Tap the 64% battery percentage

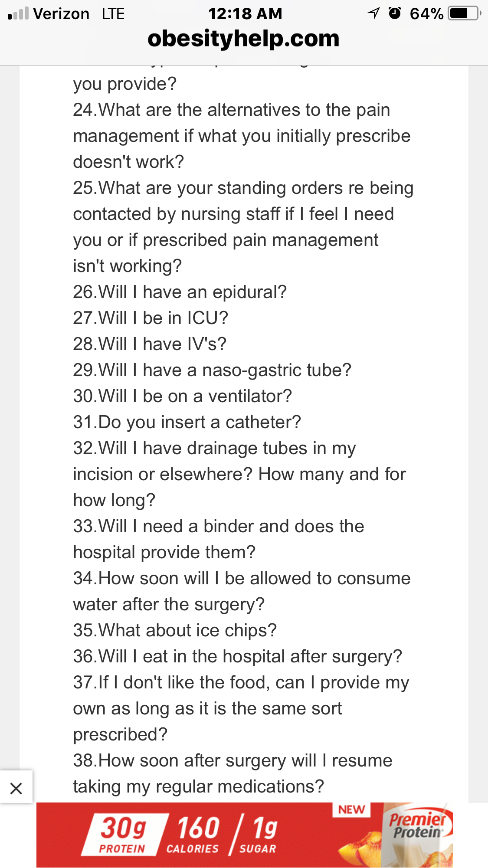coord(426,14)
